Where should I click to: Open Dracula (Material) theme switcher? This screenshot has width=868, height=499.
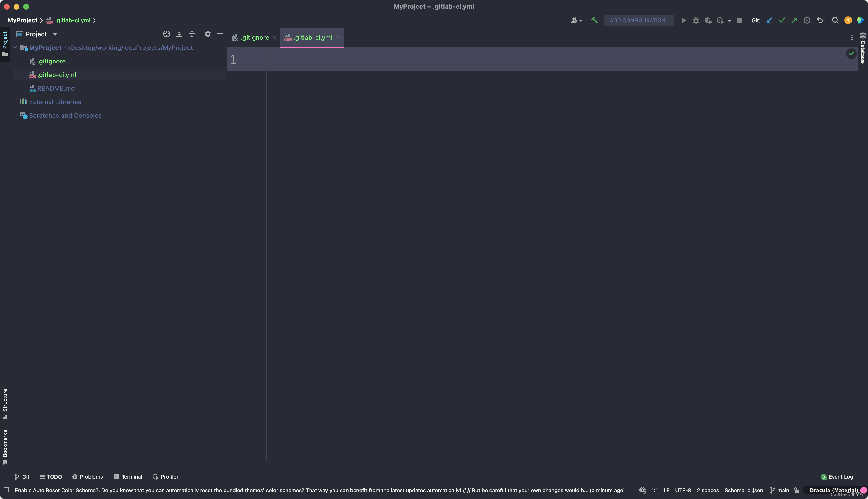pyautogui.click(x=833, y=490)
